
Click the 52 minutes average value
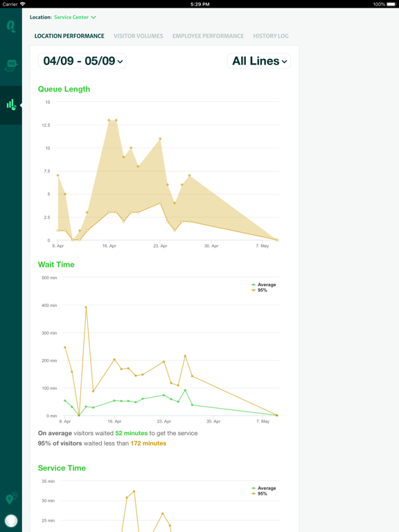(x=132, y=433)
